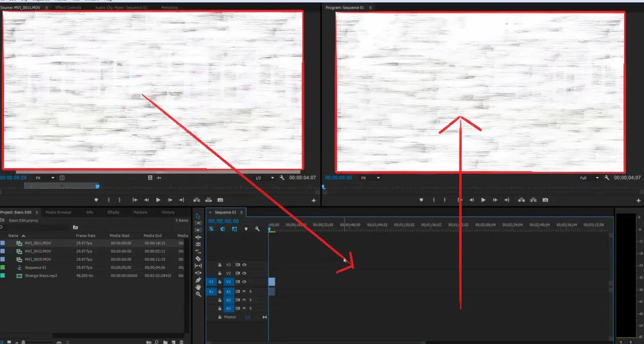
Task: Open timeline display settings wrench
Action: (x=257, y=229)
